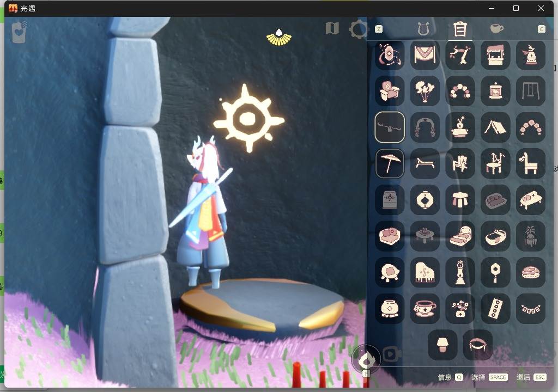Viewport: 558px width, 392px height.
Task: Select the hanging banner tapestry prop
Action: click(x=425, y=55)
